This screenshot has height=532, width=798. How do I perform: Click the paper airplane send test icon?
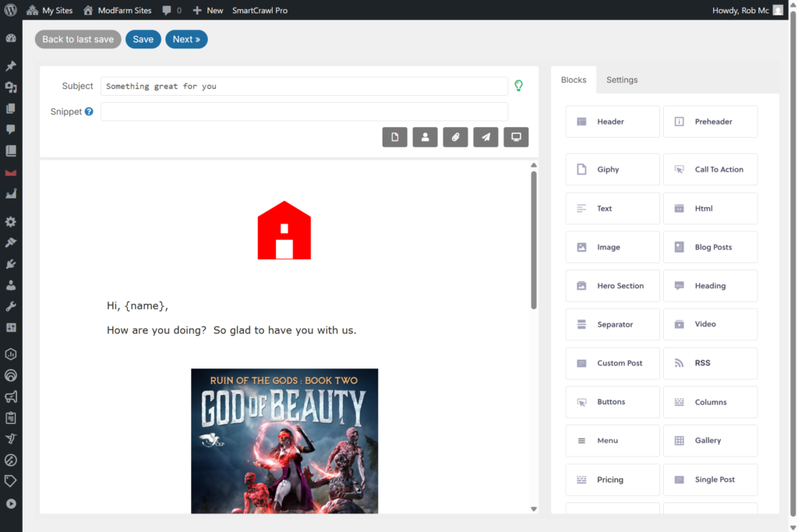pyautogui.click(x=486, y=137)
